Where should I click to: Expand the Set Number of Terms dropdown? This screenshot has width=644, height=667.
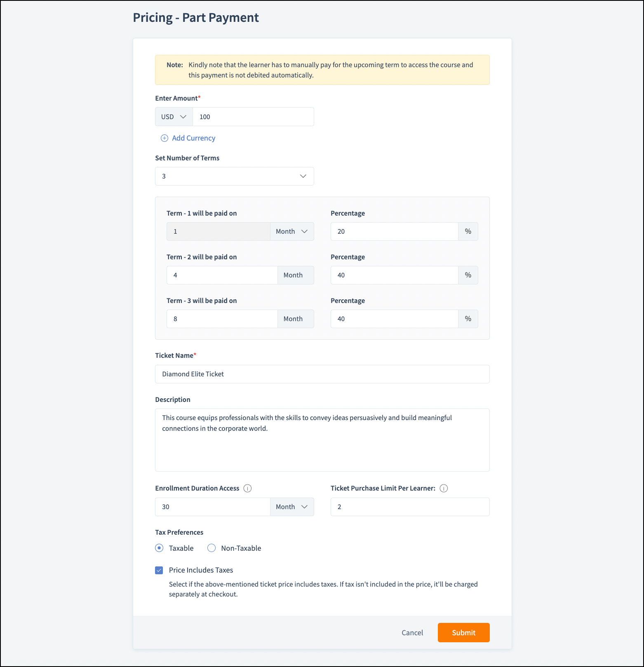(234, 176)
